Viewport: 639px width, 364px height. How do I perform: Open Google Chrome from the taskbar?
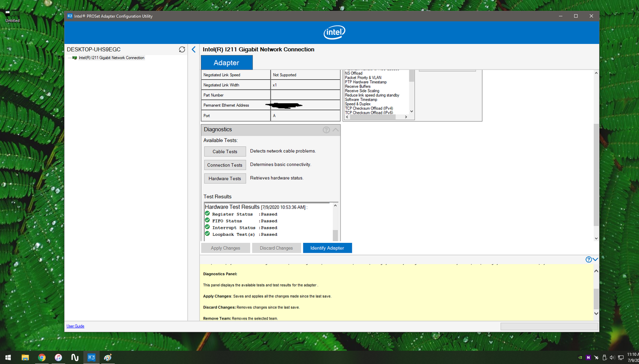point(41,358)
